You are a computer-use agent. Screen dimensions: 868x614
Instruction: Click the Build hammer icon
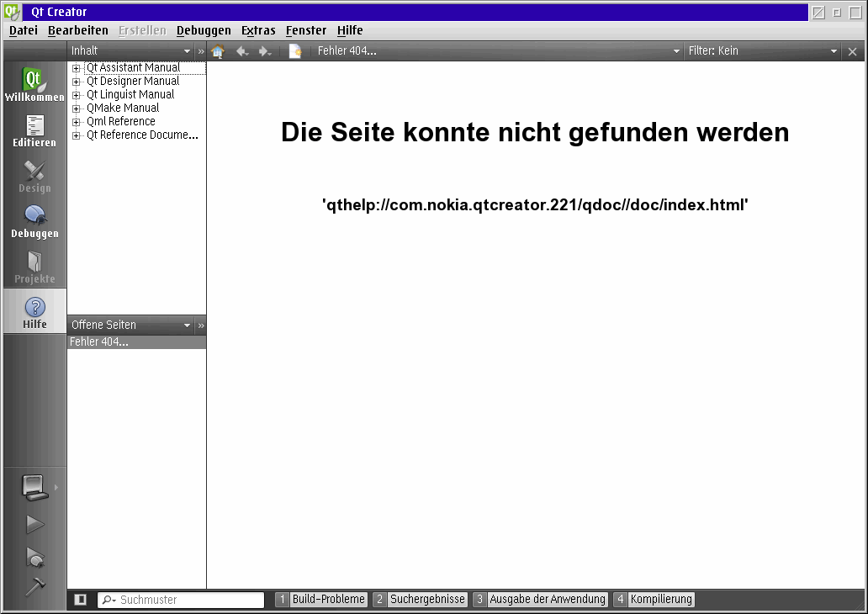pos(34,587)
